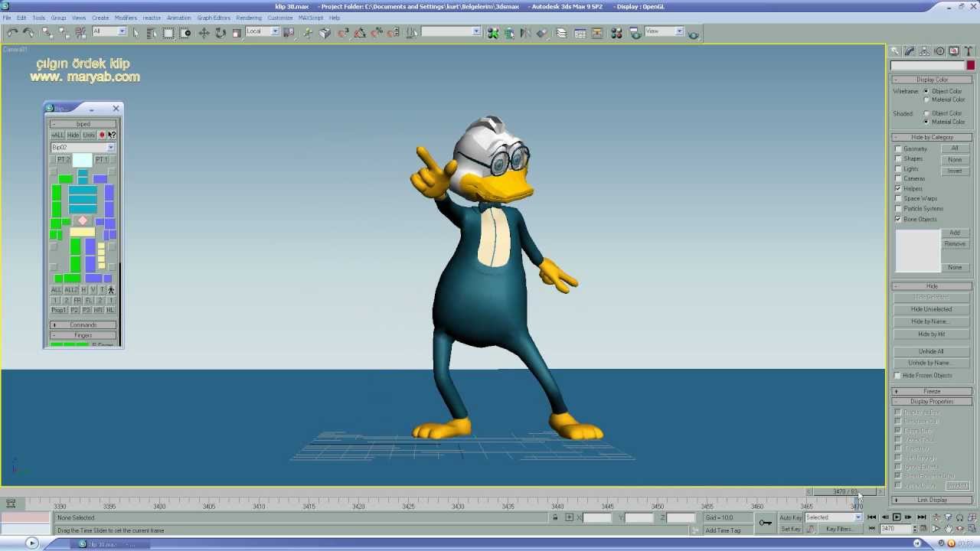Open the Material Editor from the toolbar
Viewport: 980px width, 551px height.
[616, 33]
